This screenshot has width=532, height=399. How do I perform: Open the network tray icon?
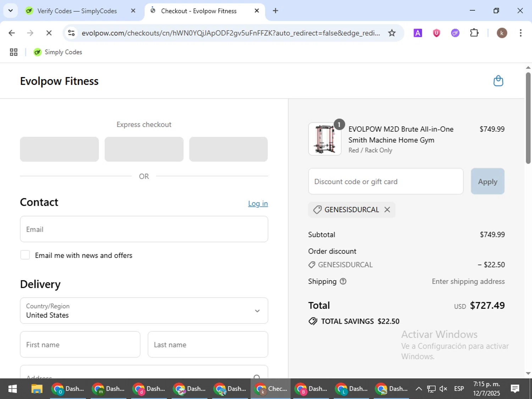coord(431,389)
